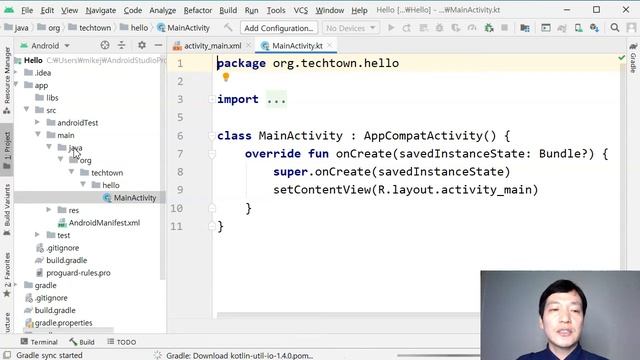Close the activity_main.xml tab

(x=248, y=45)
